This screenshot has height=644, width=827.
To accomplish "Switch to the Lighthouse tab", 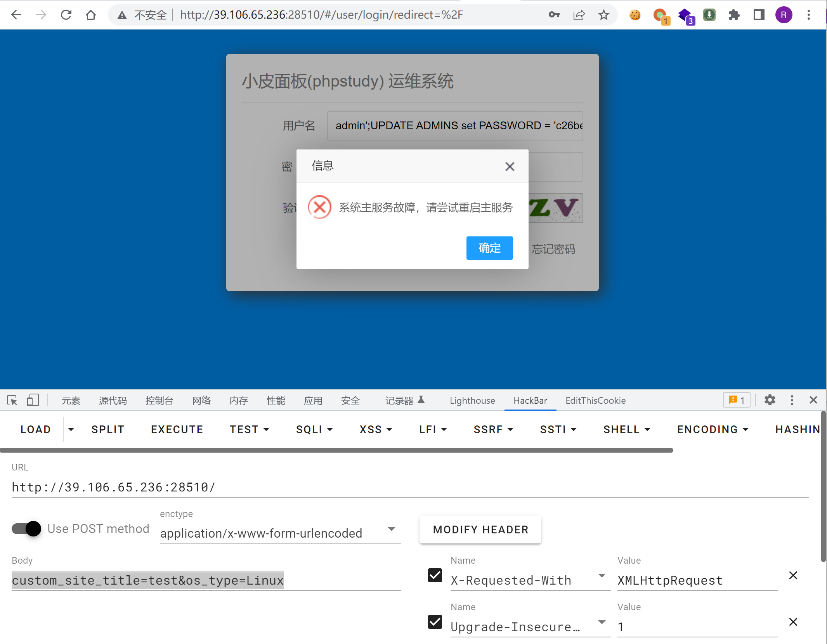I will (x=472, y=400).
